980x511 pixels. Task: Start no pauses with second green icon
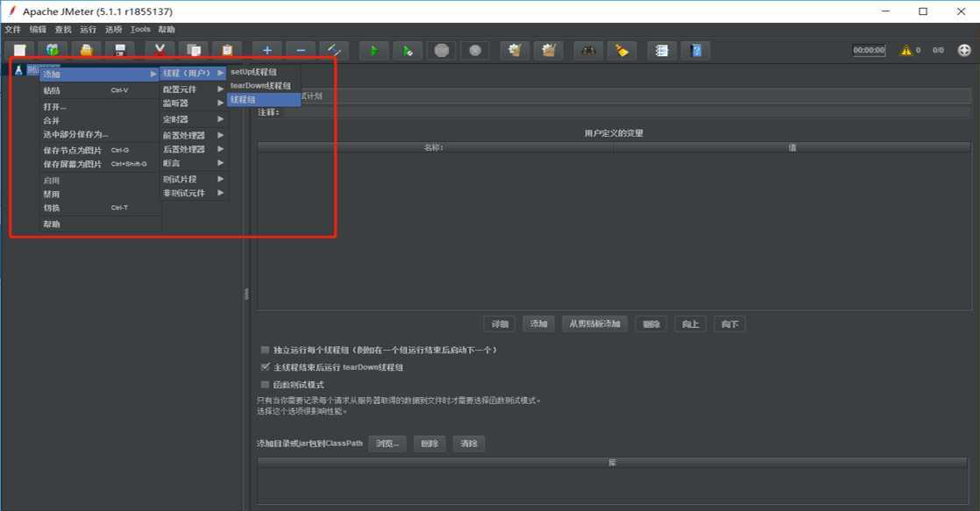(408, 51)
